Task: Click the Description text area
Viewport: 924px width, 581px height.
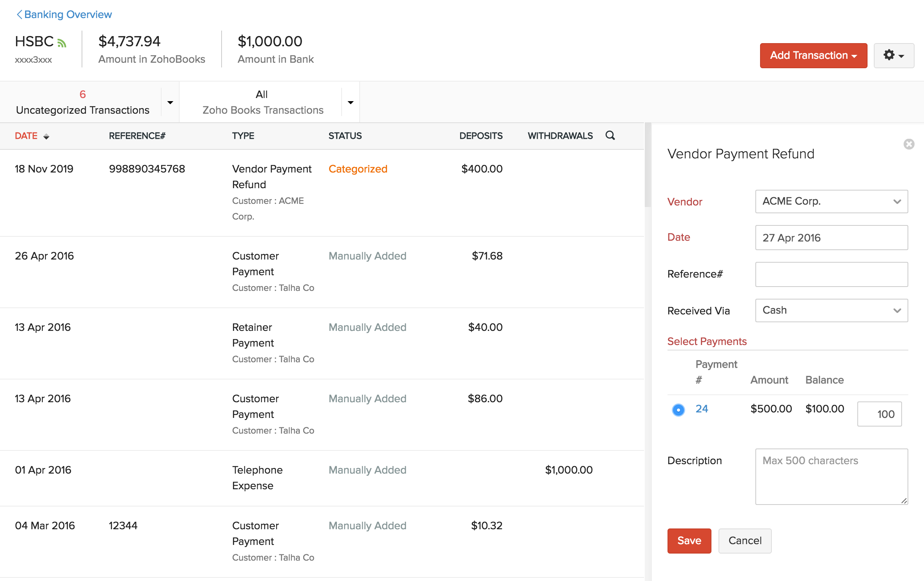Action: point(831,476)
